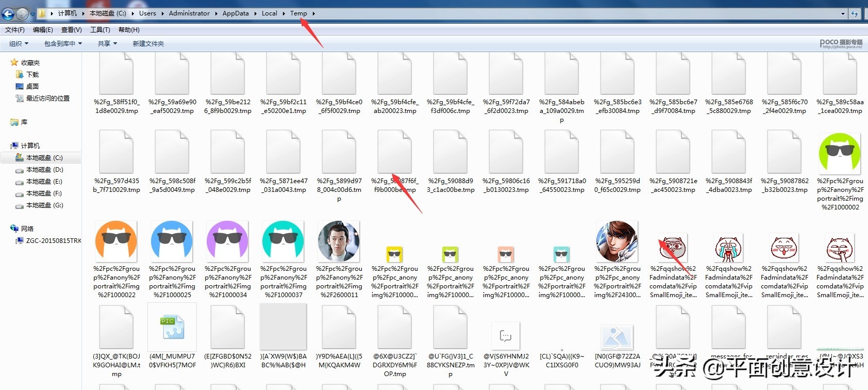This screenshot has height=390, width=868.
Task: Select the man portrait photo 2F2600011
Action: pyautogui.click(x=339, y=241)
